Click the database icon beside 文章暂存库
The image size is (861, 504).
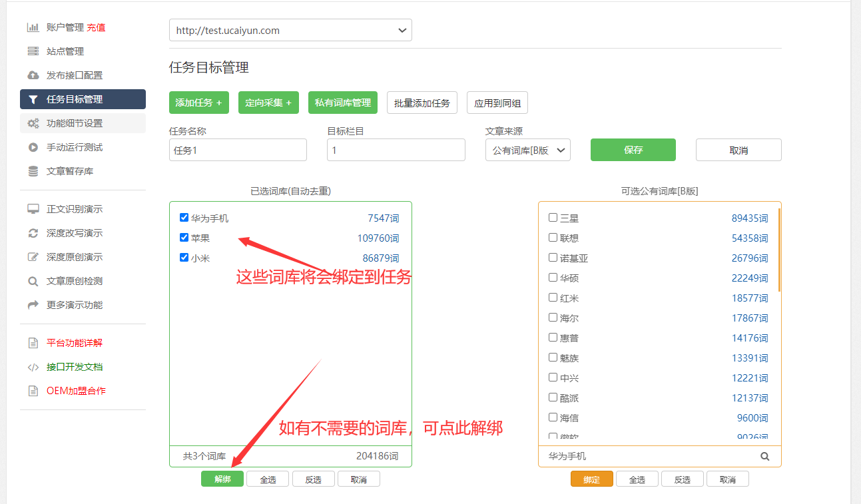pos(33,171)
